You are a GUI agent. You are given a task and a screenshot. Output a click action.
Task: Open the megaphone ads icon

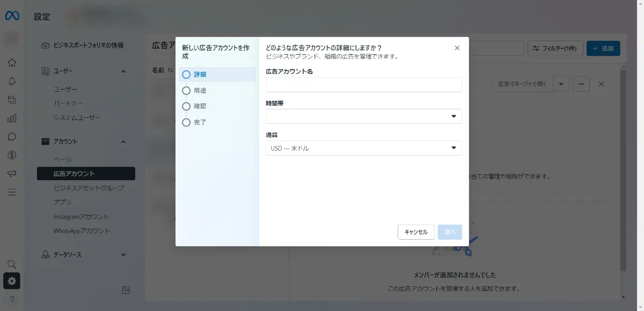[12, 174]
